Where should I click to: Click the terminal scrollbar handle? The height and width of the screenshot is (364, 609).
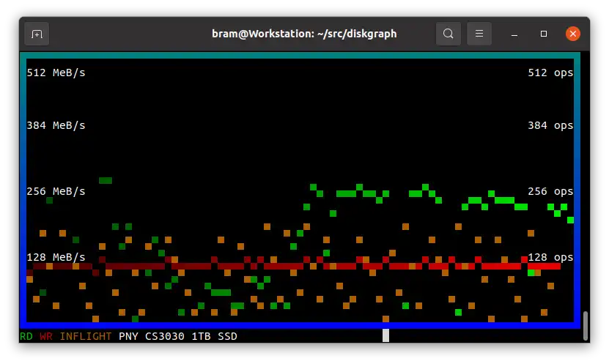point(586,325)
